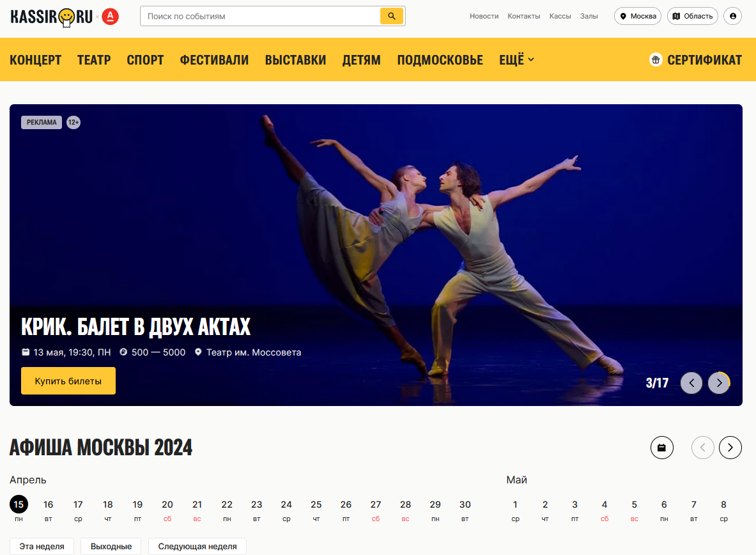Click the Kassir.ru logo
Image resolution: width=756 pixels, height=555 pixels.
[51, 17]
